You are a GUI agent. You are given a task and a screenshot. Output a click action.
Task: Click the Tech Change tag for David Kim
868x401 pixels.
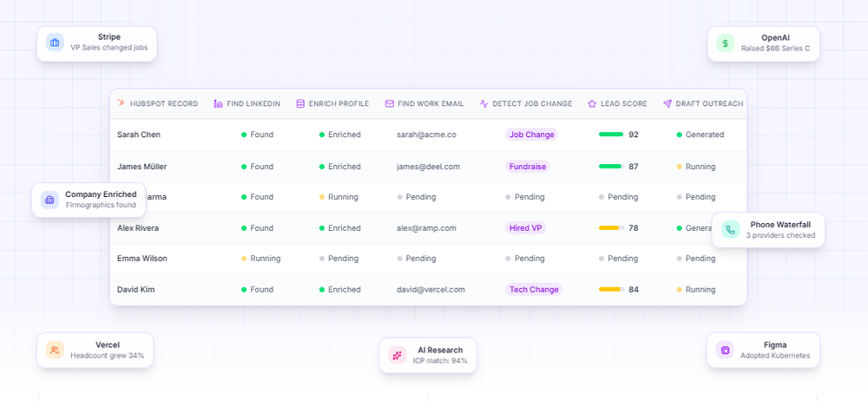point(534,290)
